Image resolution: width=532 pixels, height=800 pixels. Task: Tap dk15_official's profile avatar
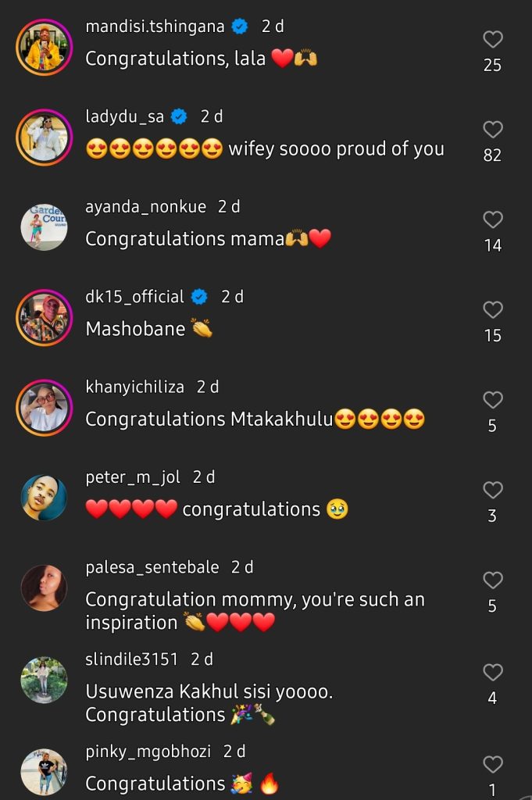44,317
